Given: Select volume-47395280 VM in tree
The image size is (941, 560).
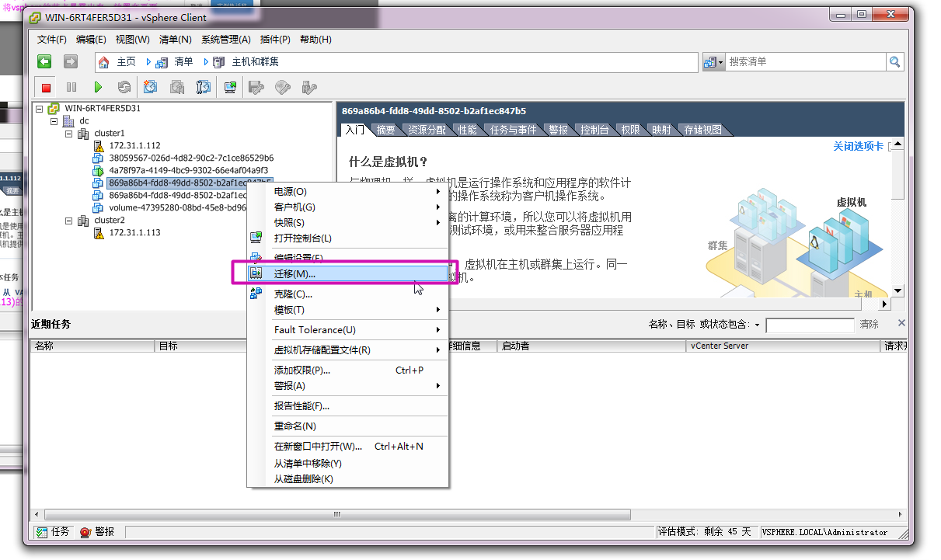Looking at the screenshot, I should tap(177, 208).
